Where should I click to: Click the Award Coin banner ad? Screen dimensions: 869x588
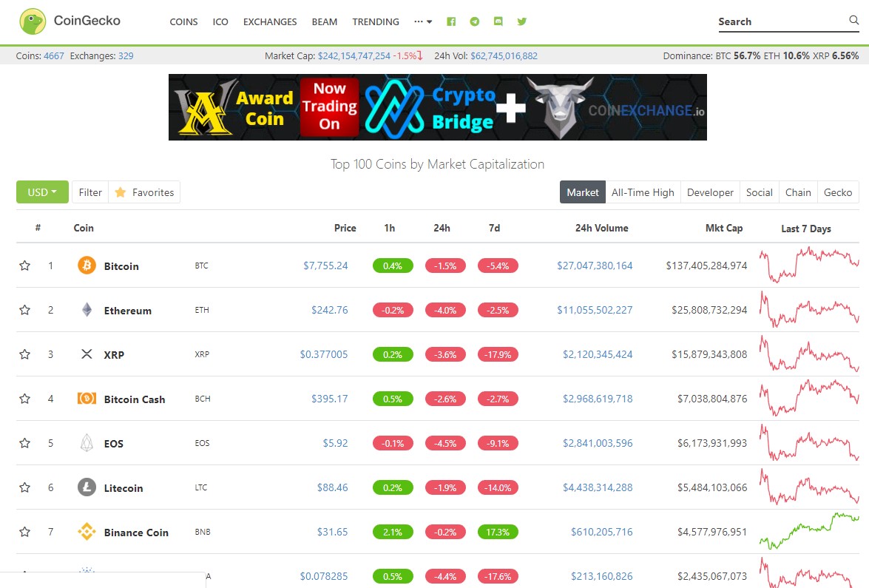click(x=437, y=107)
